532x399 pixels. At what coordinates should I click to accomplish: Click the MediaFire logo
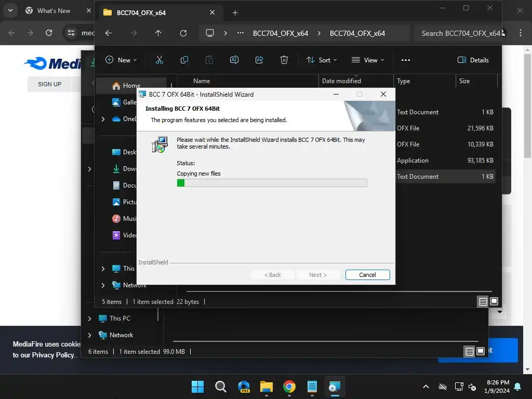tap(52, 63)
